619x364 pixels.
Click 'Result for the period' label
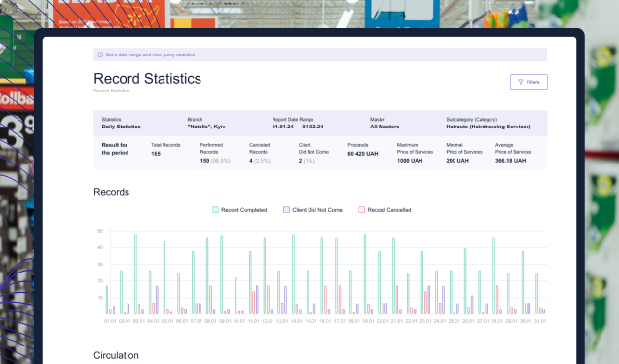pos(115,149)
